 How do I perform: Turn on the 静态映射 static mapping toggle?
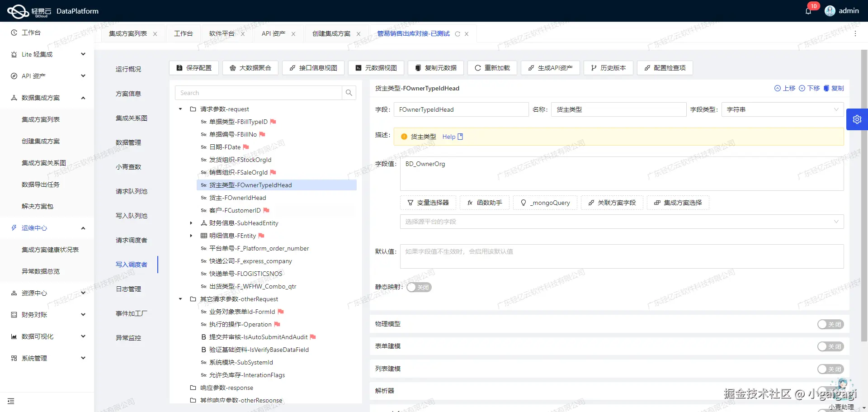tap(418, 287)
